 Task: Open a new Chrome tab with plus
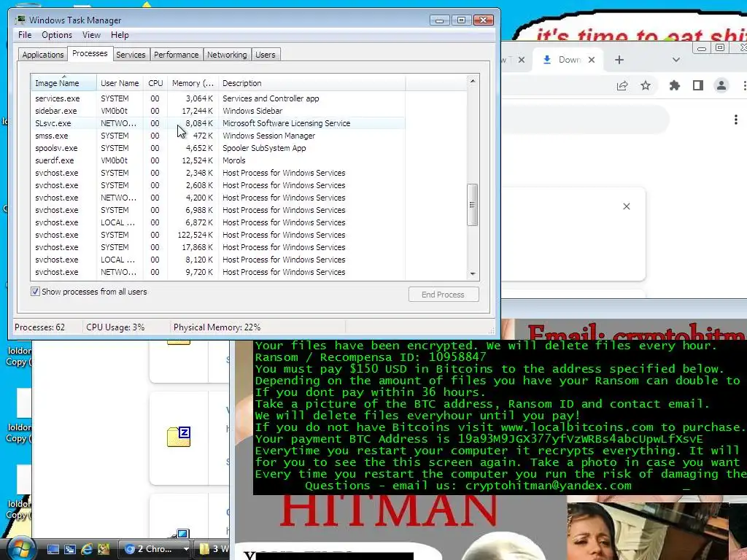pyautogui.click(x=619, y=60)
